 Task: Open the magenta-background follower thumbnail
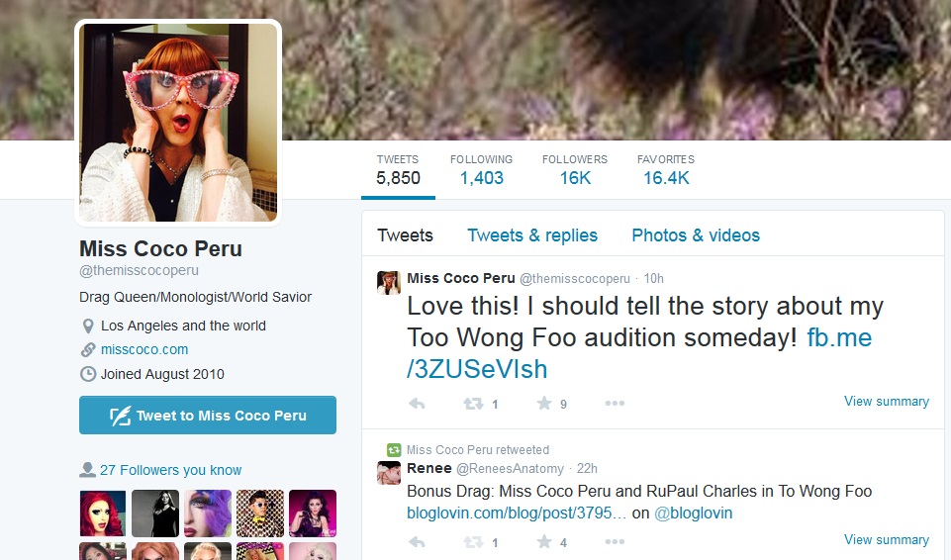point(313,513)
